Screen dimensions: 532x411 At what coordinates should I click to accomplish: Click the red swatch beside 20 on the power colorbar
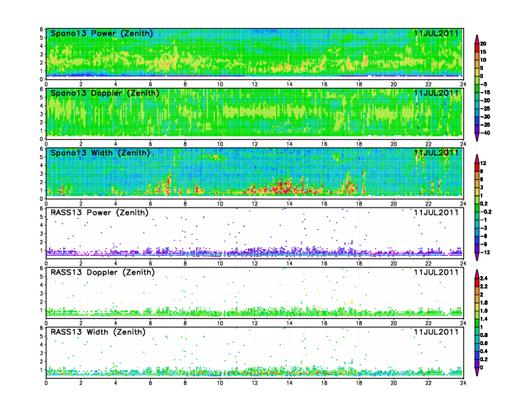[x=477, y=48]
